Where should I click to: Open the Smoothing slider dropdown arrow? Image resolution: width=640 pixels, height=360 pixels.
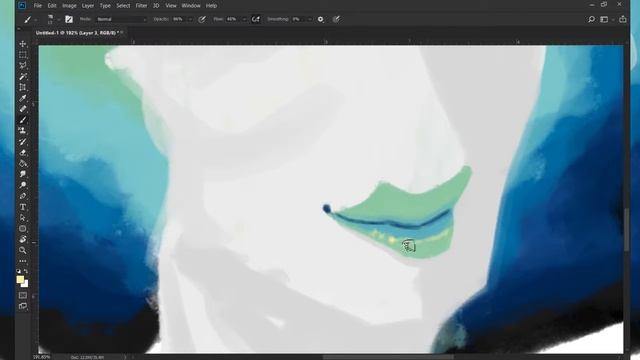pos(310,20)
